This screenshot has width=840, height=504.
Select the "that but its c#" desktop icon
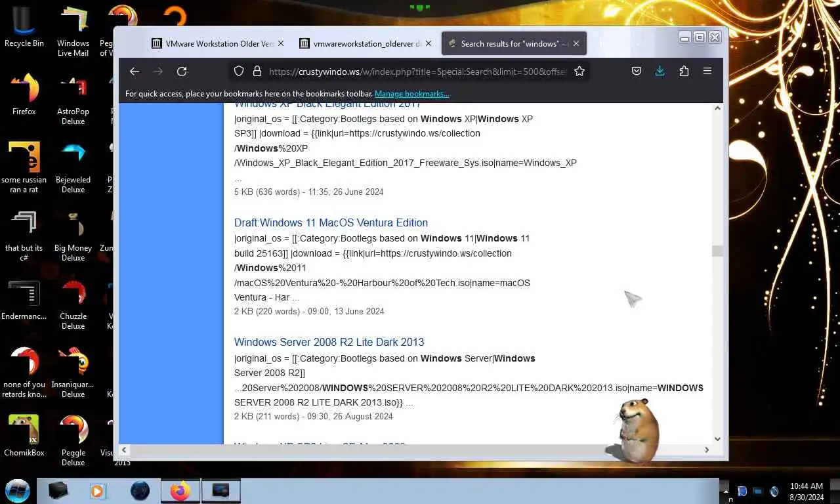coord(24,236)
